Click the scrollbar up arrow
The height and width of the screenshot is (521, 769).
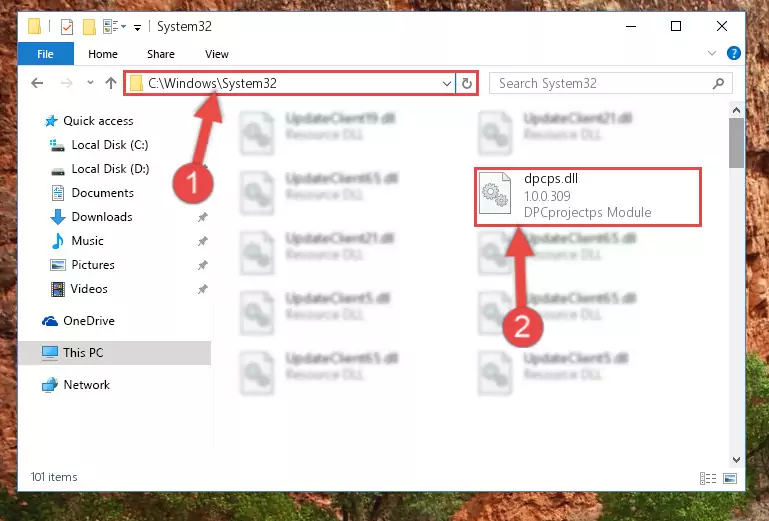coord(736,110)
